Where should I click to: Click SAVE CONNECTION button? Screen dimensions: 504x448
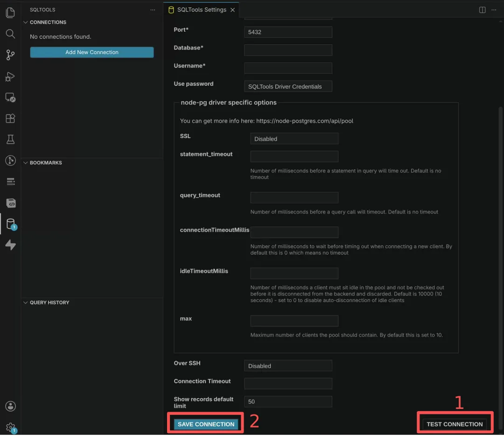pyautogui.click(x=206, y=424)
